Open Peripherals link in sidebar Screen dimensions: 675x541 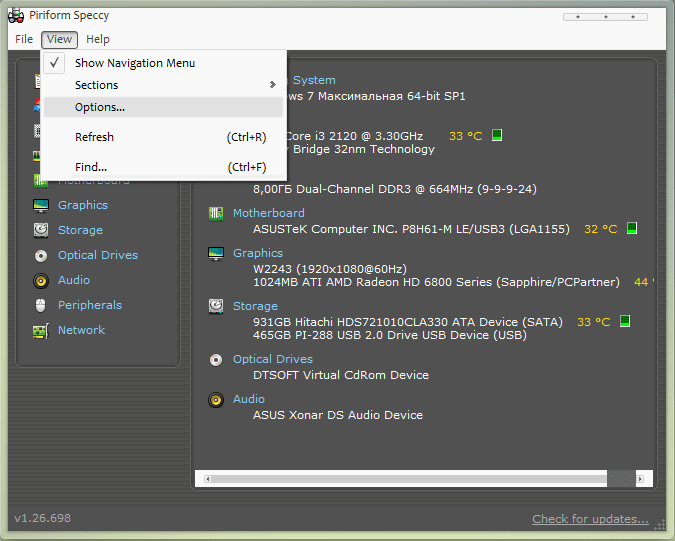tap(90, 305)
